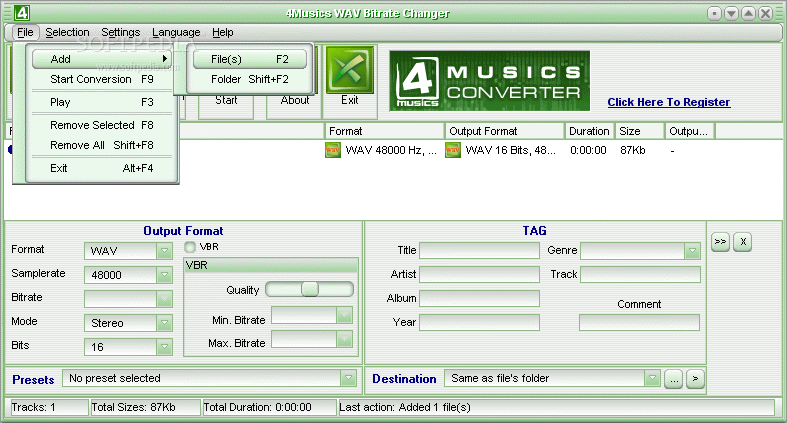Open the Samplerate 48000 dropdown
Viewport: 787px width, 423px height.
click(164, 275)
